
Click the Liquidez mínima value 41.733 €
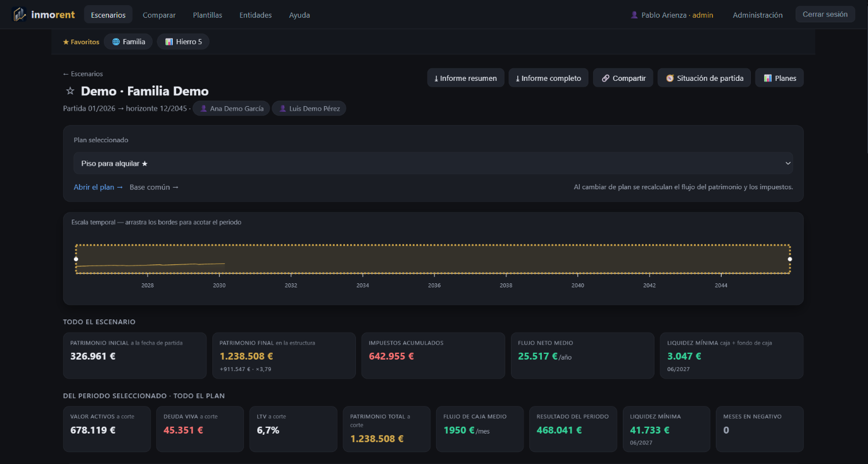pos(650,430)
